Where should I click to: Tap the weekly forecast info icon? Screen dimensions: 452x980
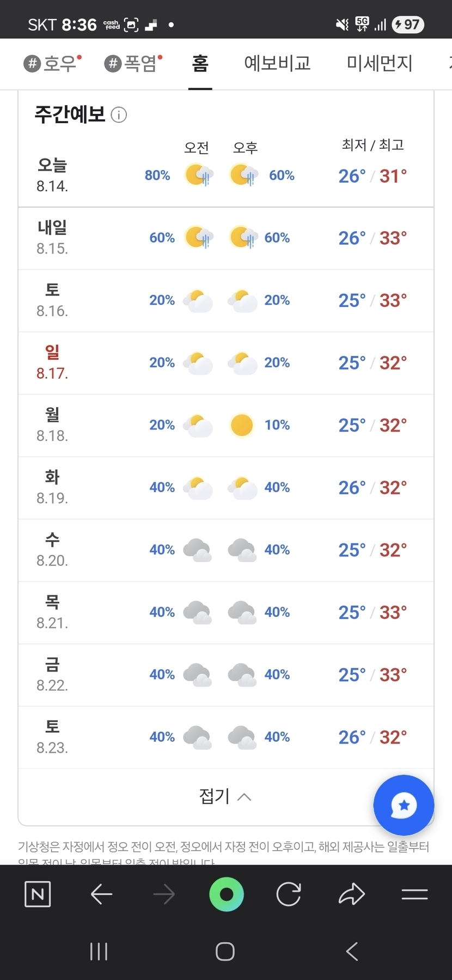coord(119,115)
